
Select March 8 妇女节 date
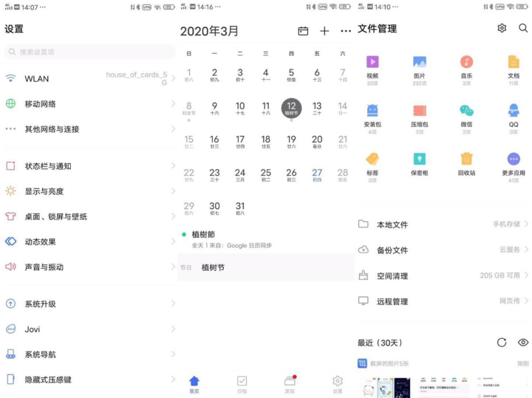tap(189, 108)
